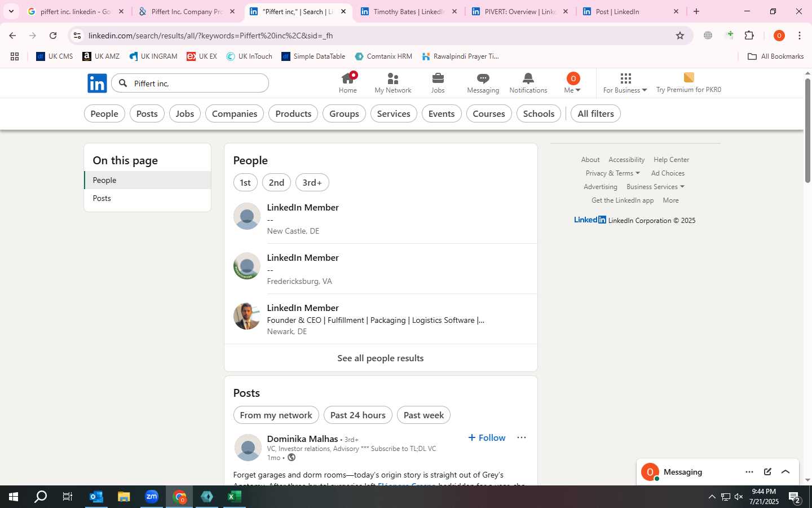Bookmark this page with the star icon
Viewport: 812px width, 508px height.
pos(680,36)
